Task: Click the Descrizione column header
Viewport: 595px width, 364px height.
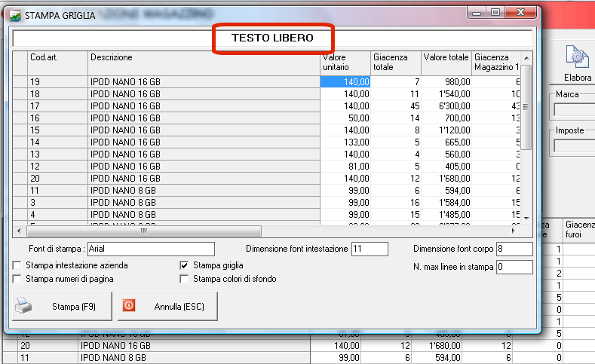Action: (x=204, y=63)
